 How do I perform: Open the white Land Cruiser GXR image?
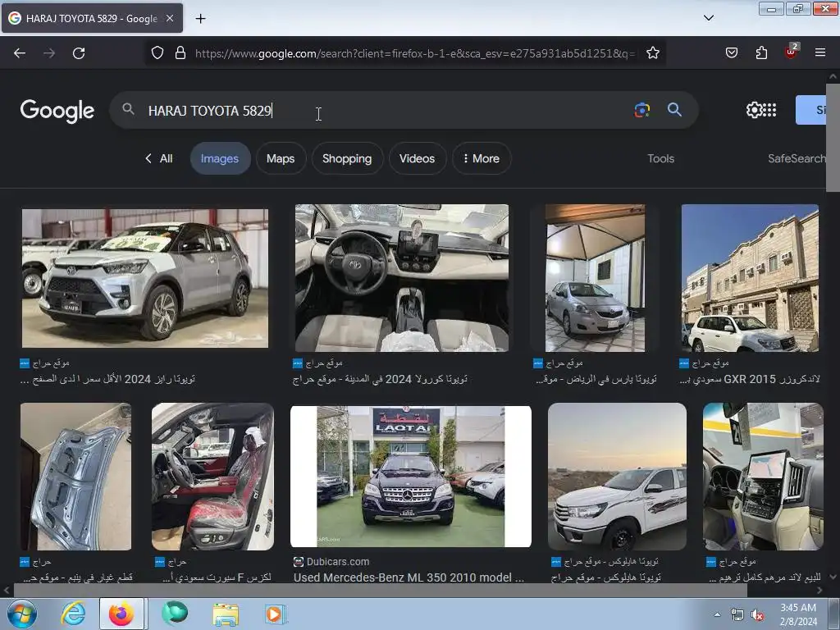click(x=750, y=278)
